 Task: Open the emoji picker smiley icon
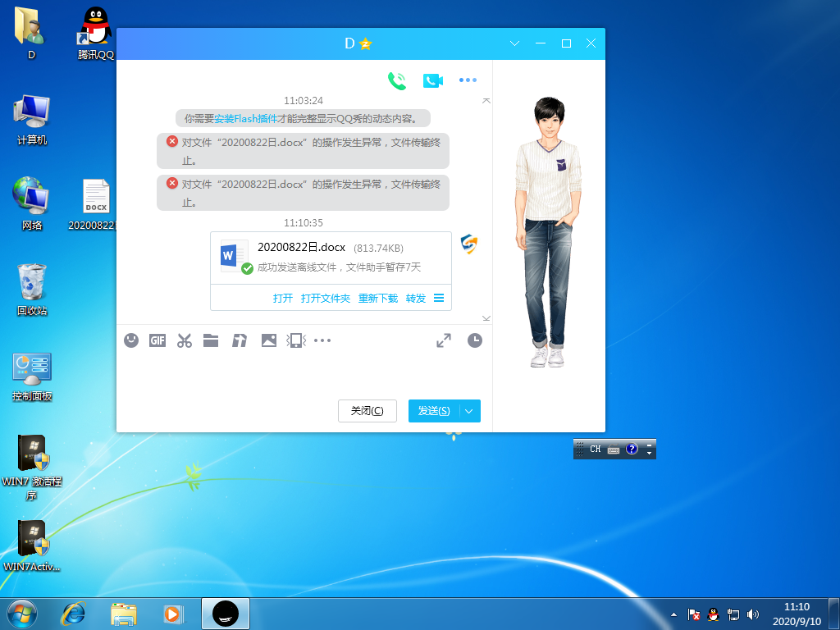tap(131, 340)
